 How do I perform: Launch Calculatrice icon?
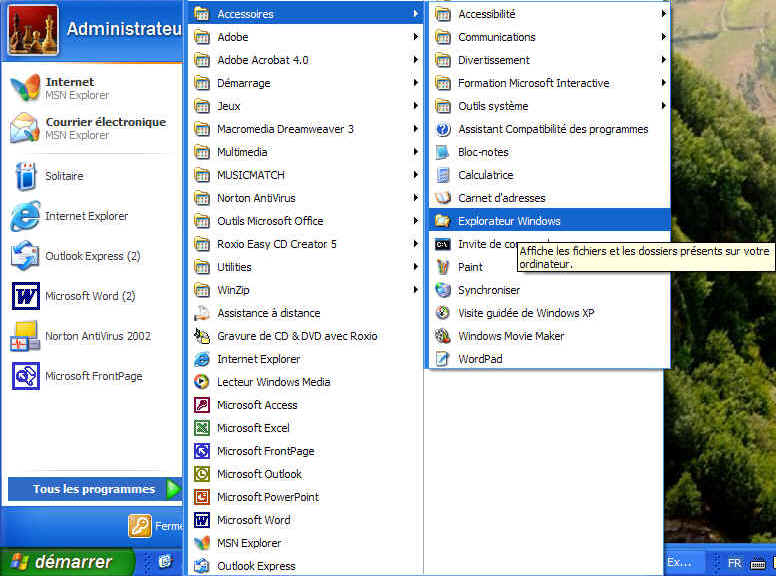pos(442,175)
